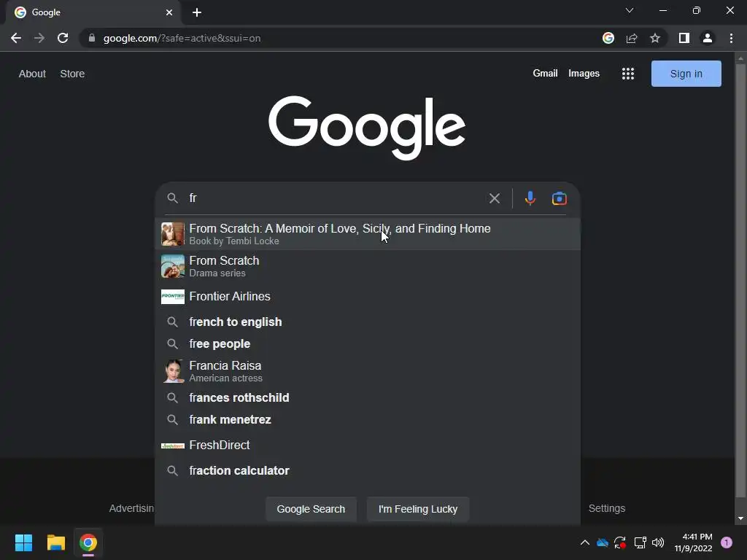Click the FreshDirect logo
The image size is (747, 560).
click(x=172, y=446)
